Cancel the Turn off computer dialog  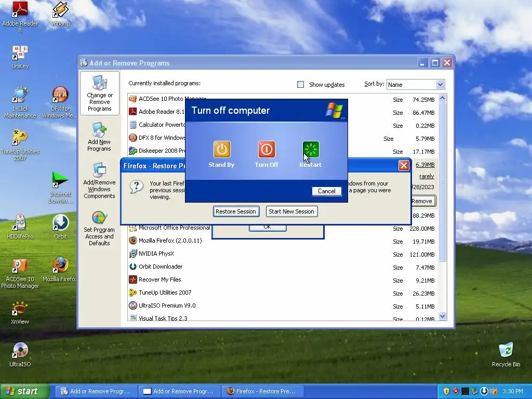coord(326,191)
